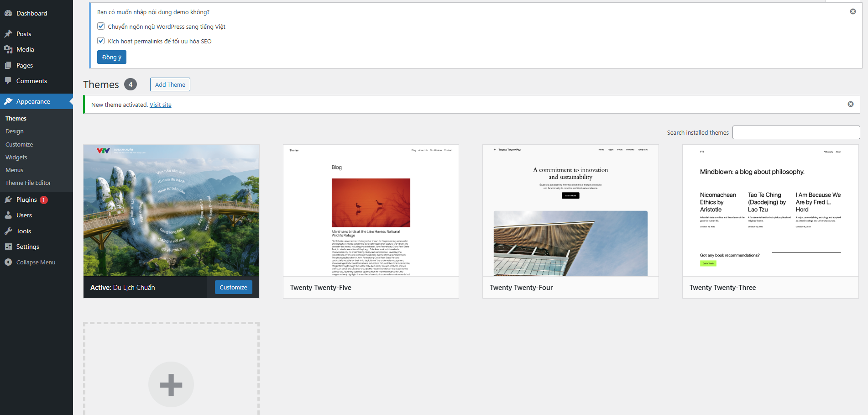The width and height of the screenshot is (868, 415).
Task: Dismiss the 'New theme activated' notice
Action: [851, 104]
